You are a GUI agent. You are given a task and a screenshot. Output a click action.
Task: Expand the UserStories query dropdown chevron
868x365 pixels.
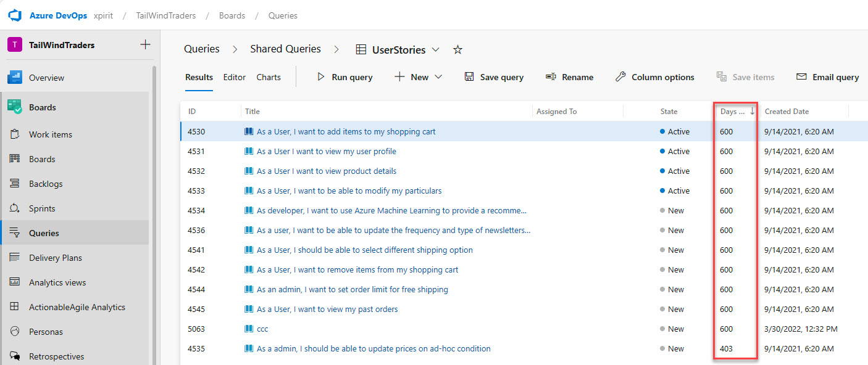tap(436, 49)
